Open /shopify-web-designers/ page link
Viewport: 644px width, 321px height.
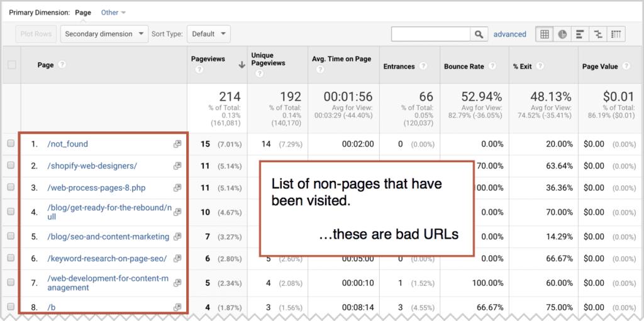92,166
